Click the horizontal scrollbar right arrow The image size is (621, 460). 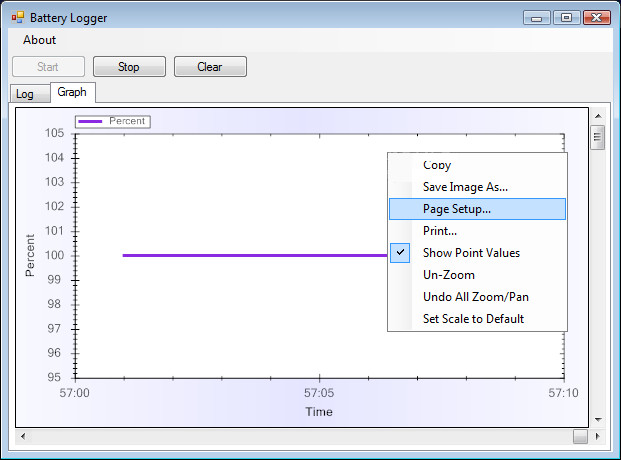click(598, 436)
